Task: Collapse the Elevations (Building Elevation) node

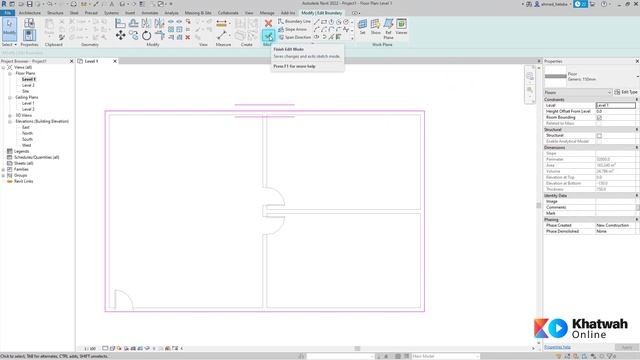Action: [x=10, y=122]
